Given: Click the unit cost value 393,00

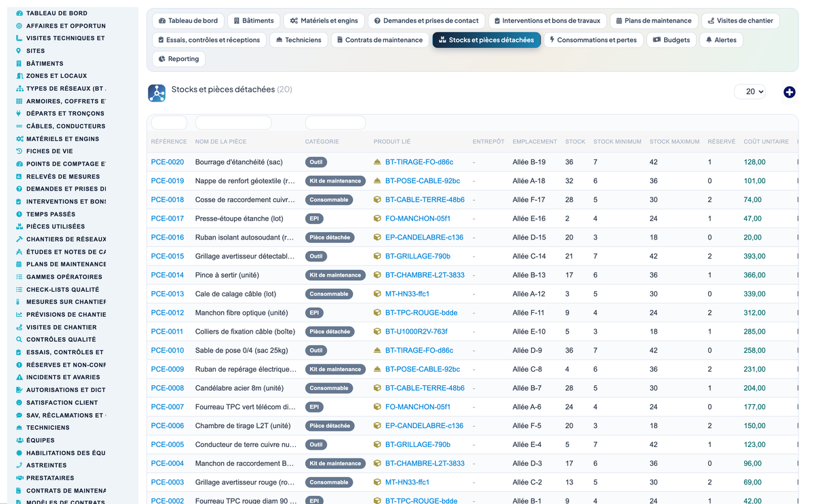Looking at the screenshot, I should click(x=754, y=256).
